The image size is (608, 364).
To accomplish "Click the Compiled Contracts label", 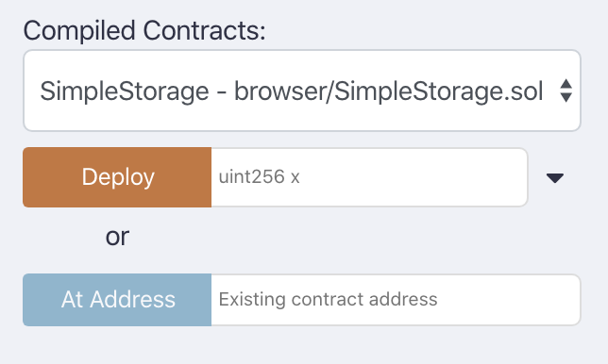I will pyautogui.click(x=144, y=30).
